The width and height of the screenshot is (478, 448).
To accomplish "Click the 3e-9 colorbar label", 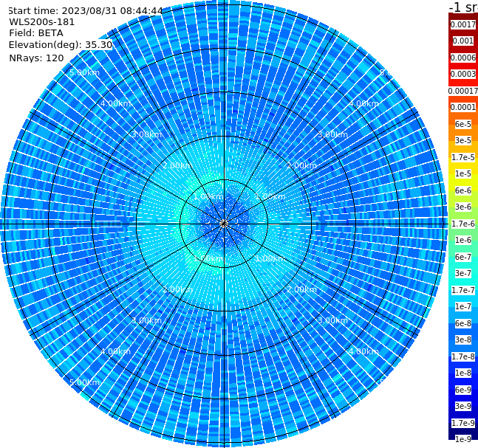I will click(463, 406).
